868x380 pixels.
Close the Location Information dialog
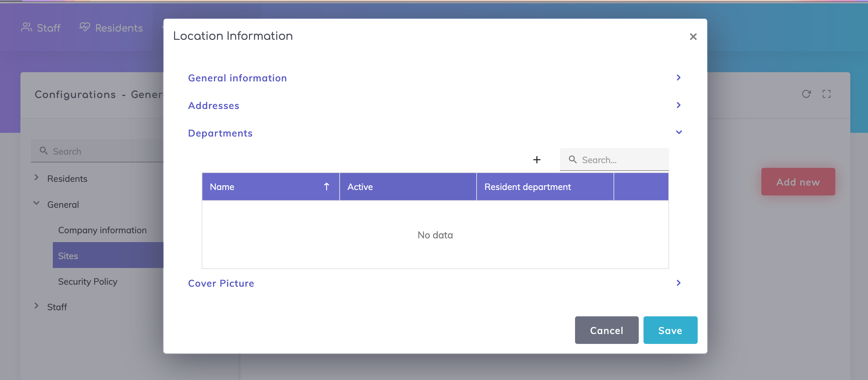(693, 37)
